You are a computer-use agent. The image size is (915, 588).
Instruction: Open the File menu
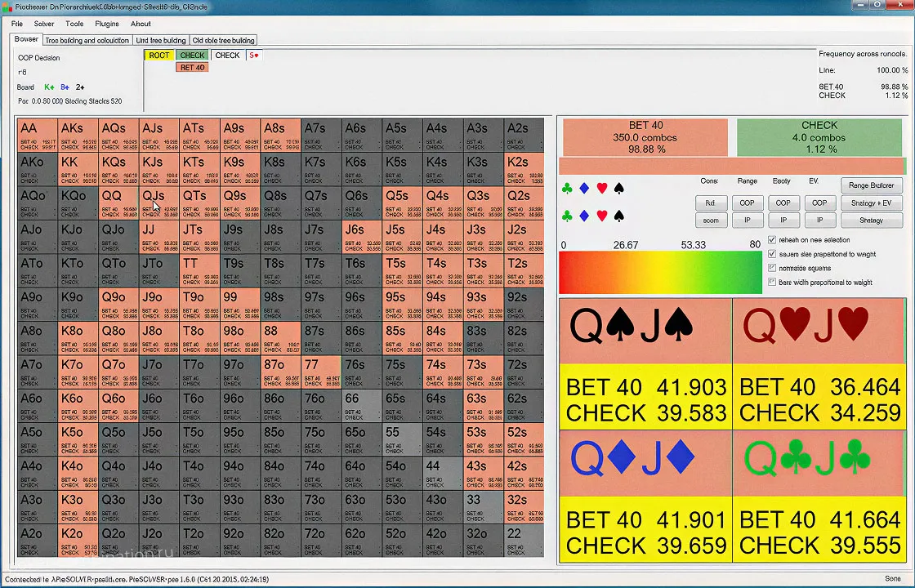[x=17, y=24]
